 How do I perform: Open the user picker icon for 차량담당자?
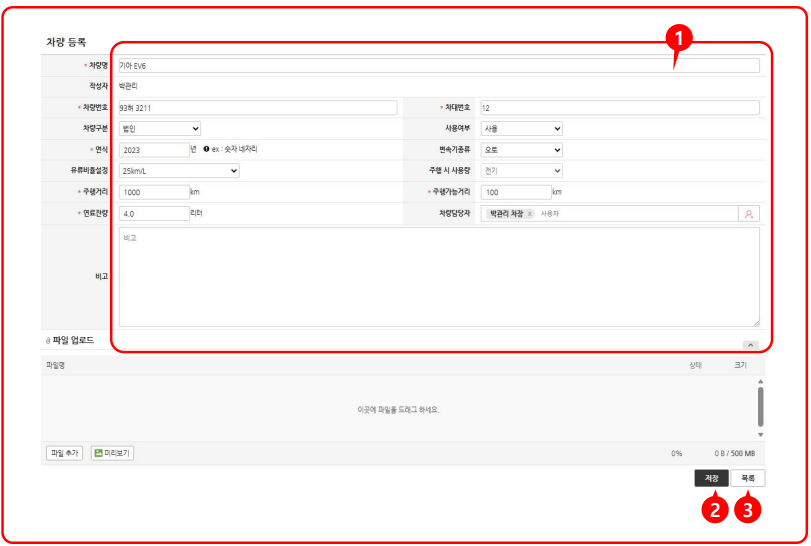pyautogui.click(x=748, y=213)
